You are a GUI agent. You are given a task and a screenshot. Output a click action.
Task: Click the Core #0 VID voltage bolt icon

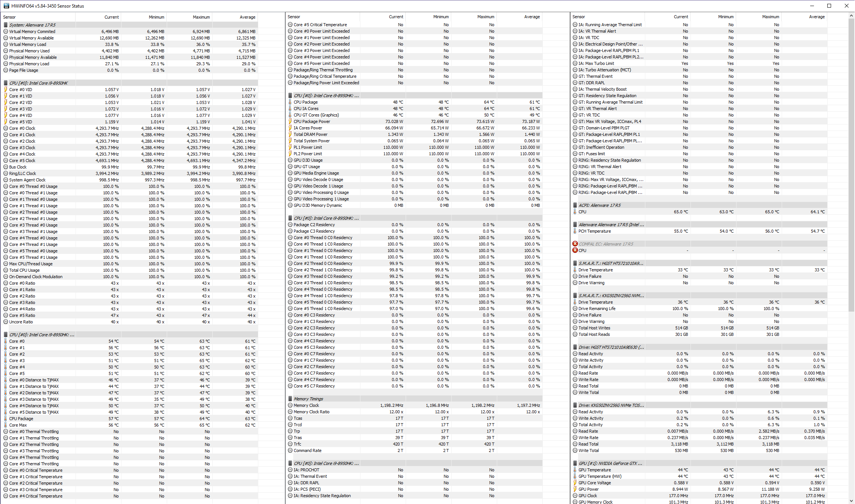[x=6, y=90]
